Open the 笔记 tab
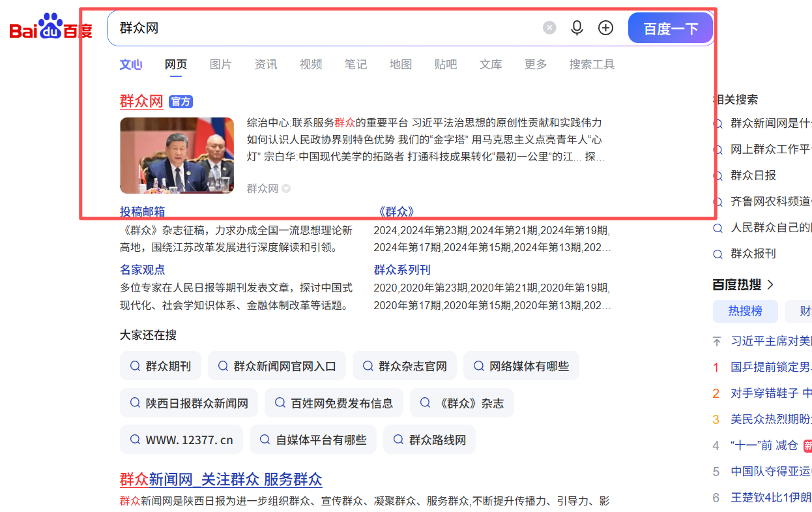Viewport: 812px width, 512px height. 356,65
